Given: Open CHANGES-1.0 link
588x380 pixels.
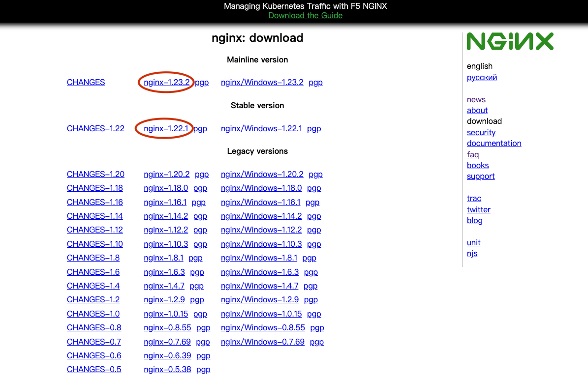Looking at the screenshot, I should point(93,314).
